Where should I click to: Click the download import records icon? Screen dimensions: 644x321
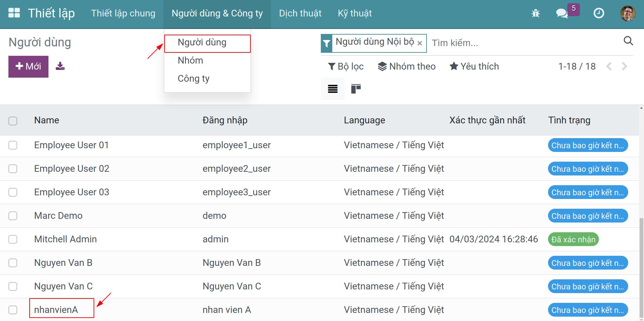(60, 66)
